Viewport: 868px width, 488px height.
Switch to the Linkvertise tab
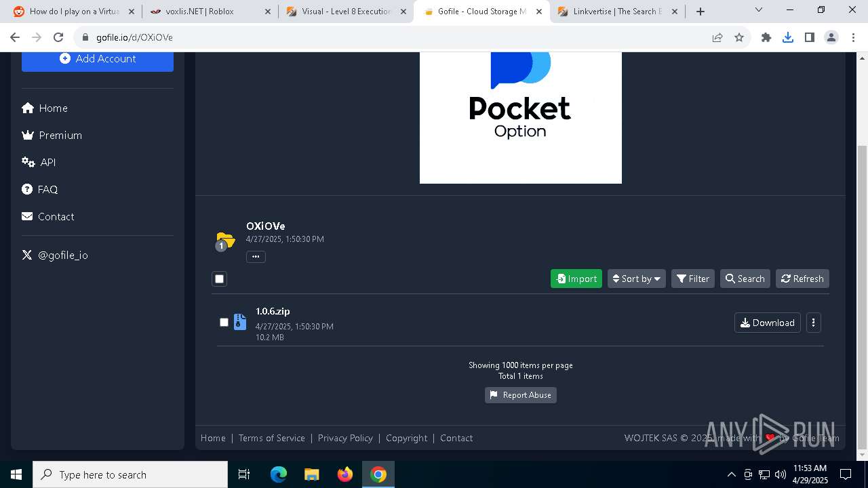[x=617, y=12]
